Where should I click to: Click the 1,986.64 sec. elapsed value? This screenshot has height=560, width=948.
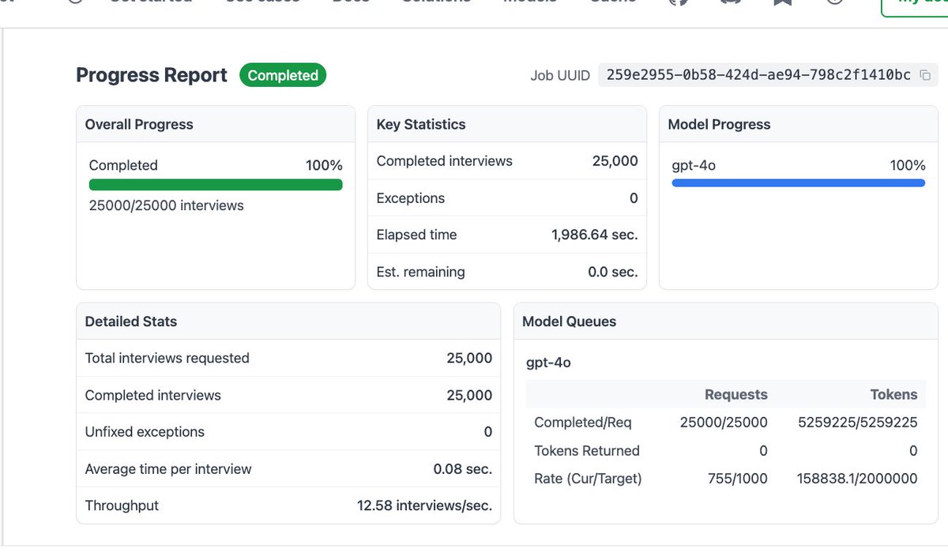click(x=594, y=235)
